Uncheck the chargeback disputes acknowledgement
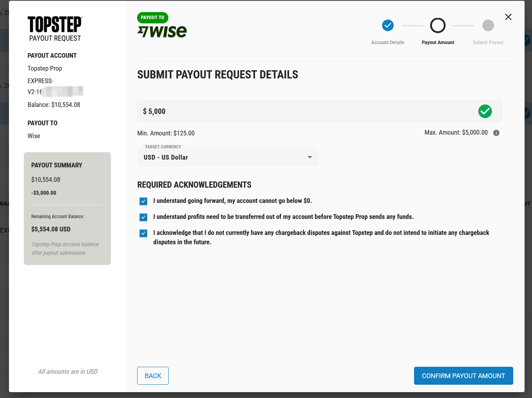This screenshot has height=398, width=532. pyautogui.click(x=143, y=233)
